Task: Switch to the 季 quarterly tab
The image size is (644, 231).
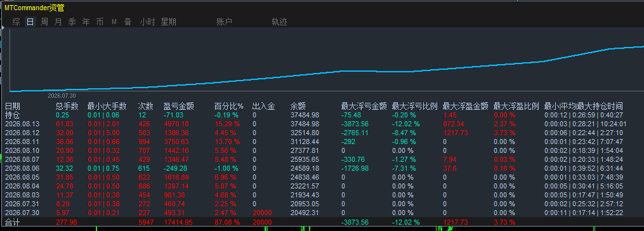Action: [x=72, y=22]
